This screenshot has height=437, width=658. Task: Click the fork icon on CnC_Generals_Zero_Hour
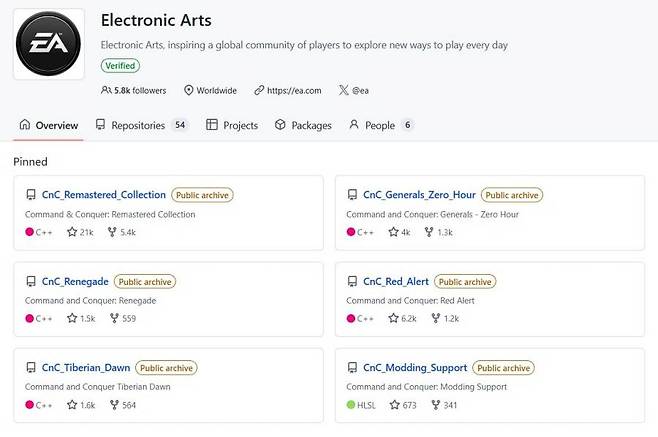(430, 232)
